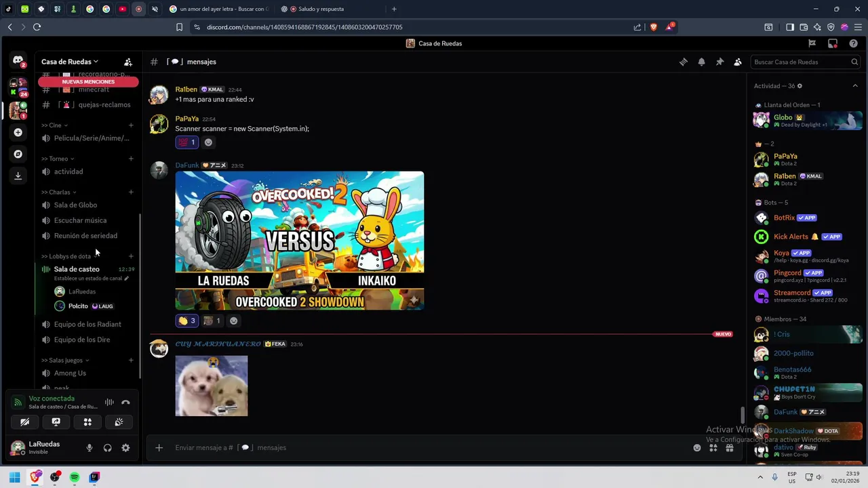This screenshot has height=488, width=868.
Task: Open the gift icon in message bar
Action: pyautogui.click(x=730, y=447)
